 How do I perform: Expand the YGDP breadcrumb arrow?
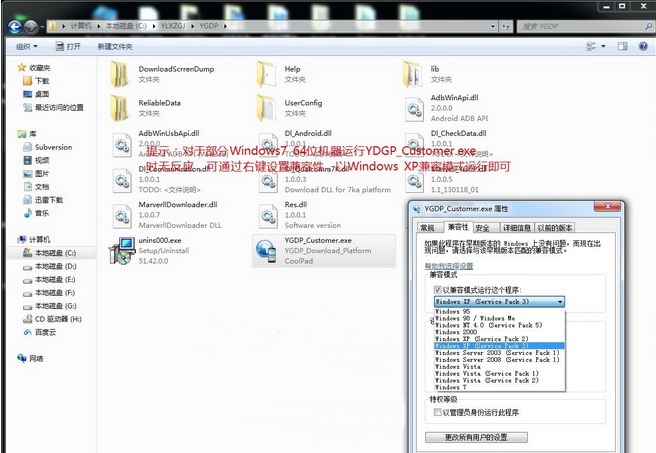click(225, 26)
